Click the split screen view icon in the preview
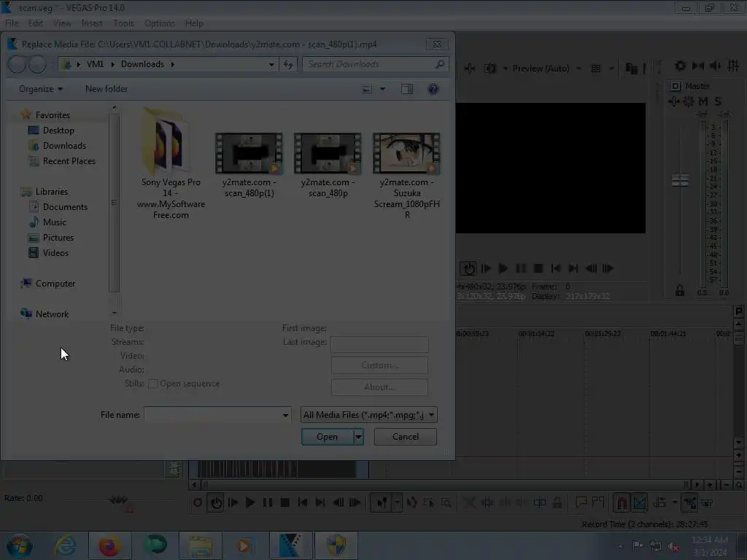 (x=489, y=69)
